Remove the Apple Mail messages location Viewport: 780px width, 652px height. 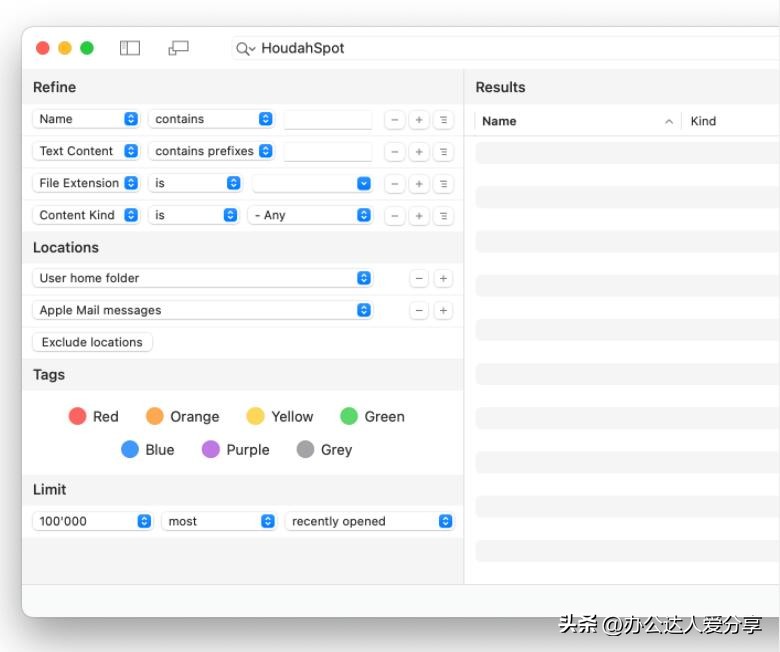click(x=419, y=311)
